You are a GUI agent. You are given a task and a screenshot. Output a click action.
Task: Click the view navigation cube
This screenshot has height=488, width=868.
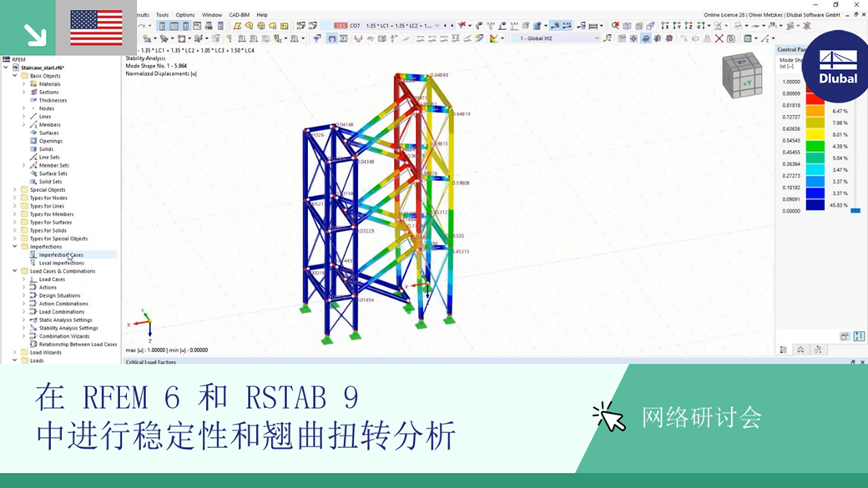(743, 75)
